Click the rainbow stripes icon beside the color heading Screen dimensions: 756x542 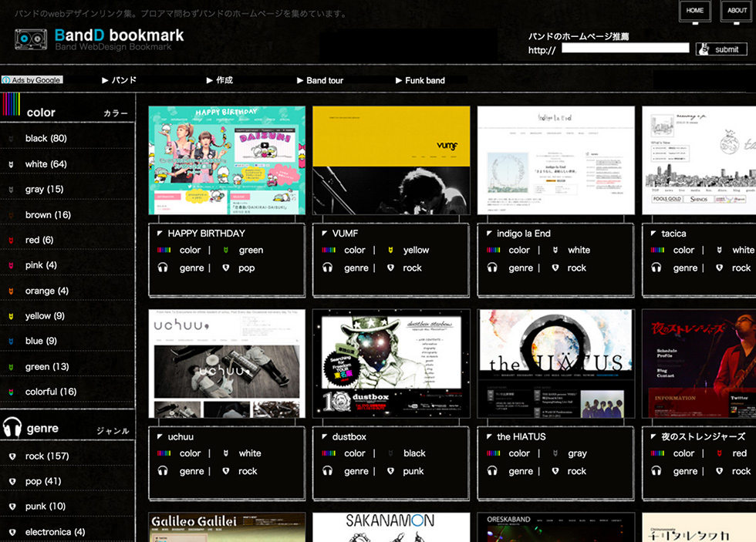pyautogui.click(x=11, y=104)
